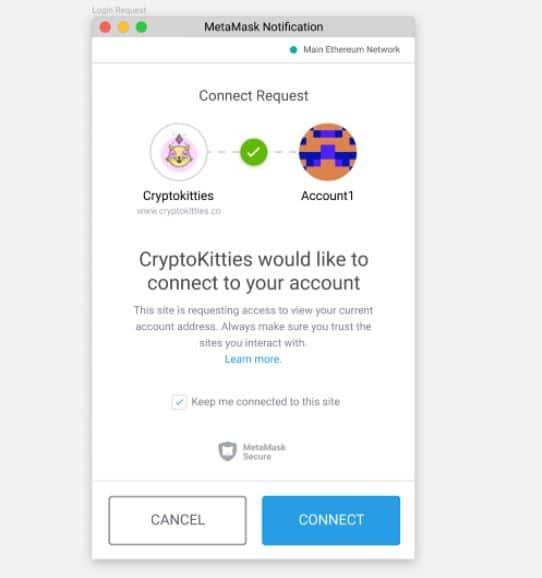Click the CONNECT button
542x578 pixels.
click(331, 520)
